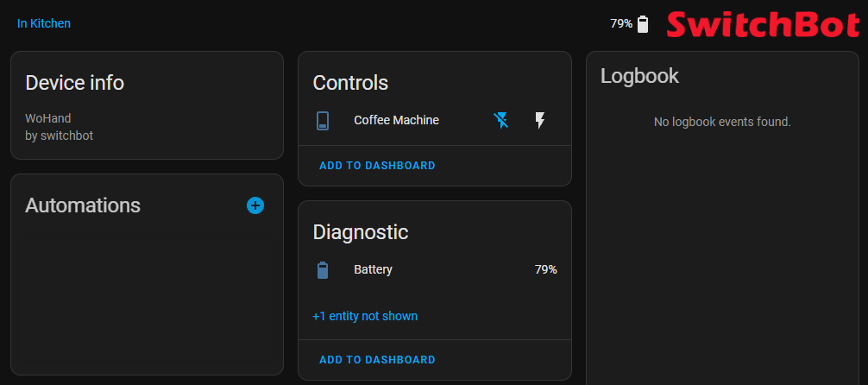This screenshot has width=868, height=385.
Task: Show the +1 hidden entity
Action: point(365,316)
